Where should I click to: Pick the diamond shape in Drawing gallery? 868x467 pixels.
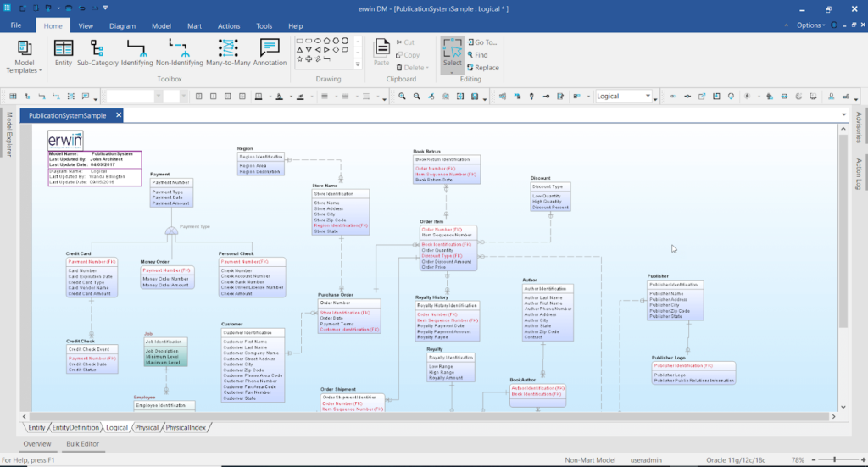pos(336,50)
